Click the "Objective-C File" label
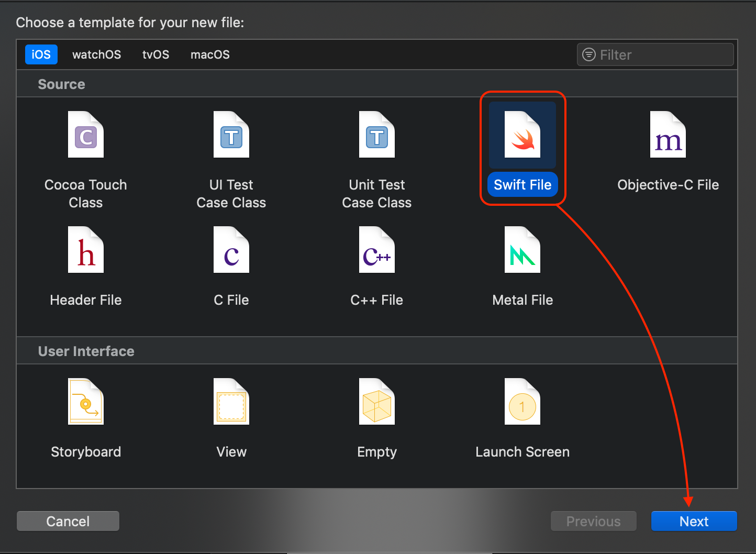Screen dimensions: 756x554 [668, 185]
